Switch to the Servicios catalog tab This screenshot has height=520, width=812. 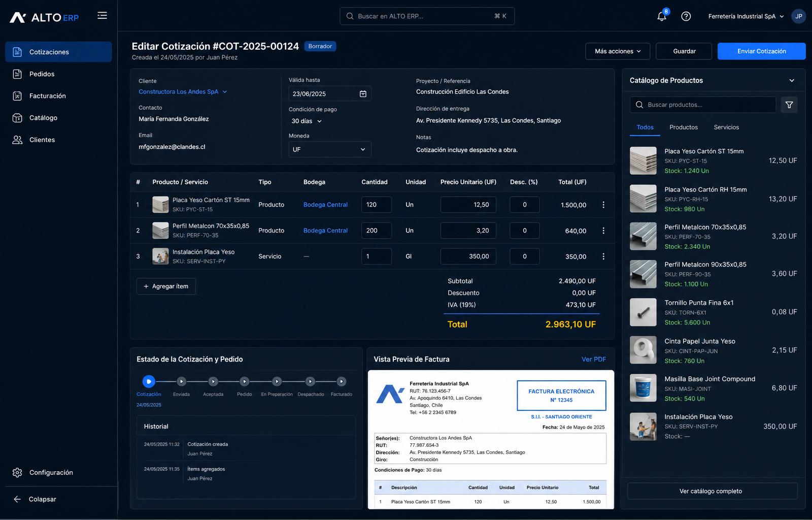(726, 127)
